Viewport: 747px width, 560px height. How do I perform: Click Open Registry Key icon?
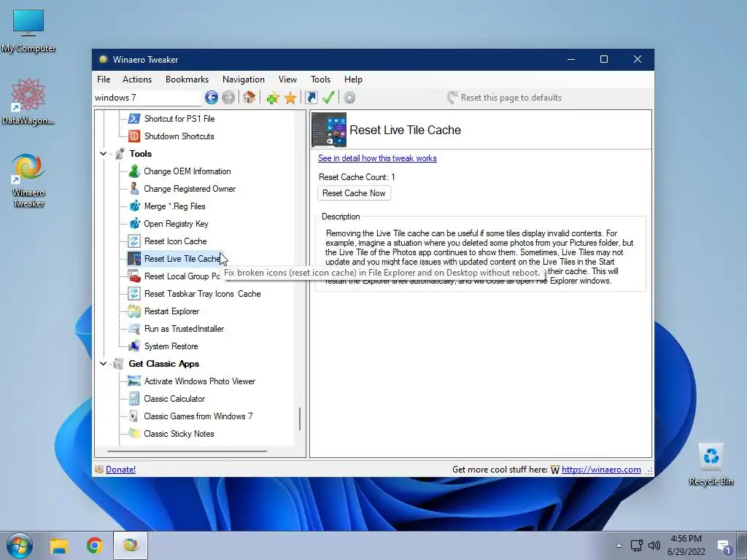click(134, 224)
